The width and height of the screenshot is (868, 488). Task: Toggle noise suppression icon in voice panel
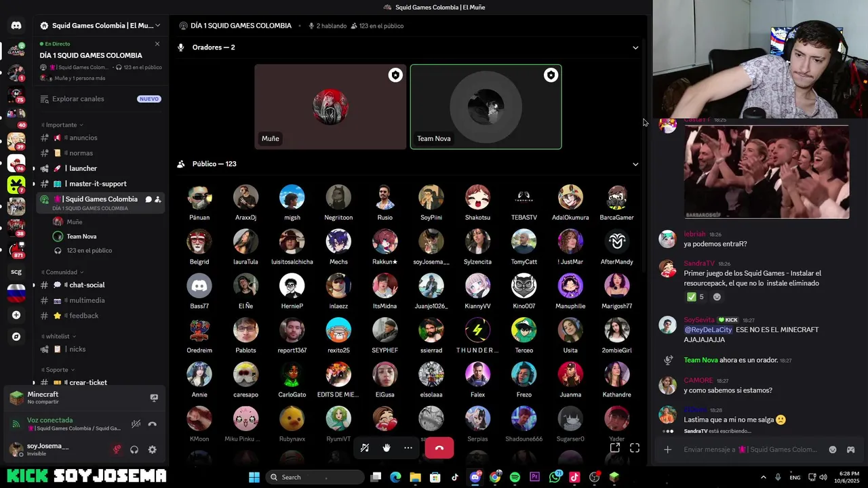[136, 424]
